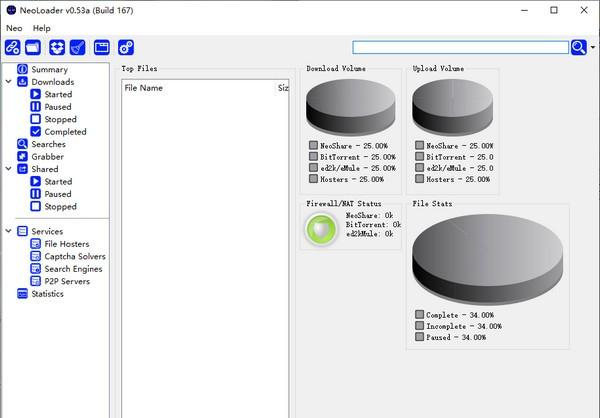Screen dimensions: 600x418
Task: Click BitTorrent legend swatch in Download Volume
Action: point(313,156)
